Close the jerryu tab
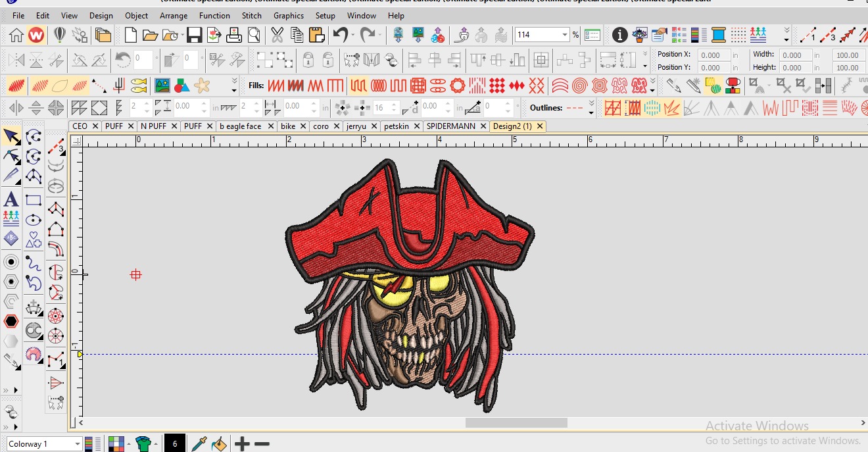 pyautogui.click(x=374, y=126)
